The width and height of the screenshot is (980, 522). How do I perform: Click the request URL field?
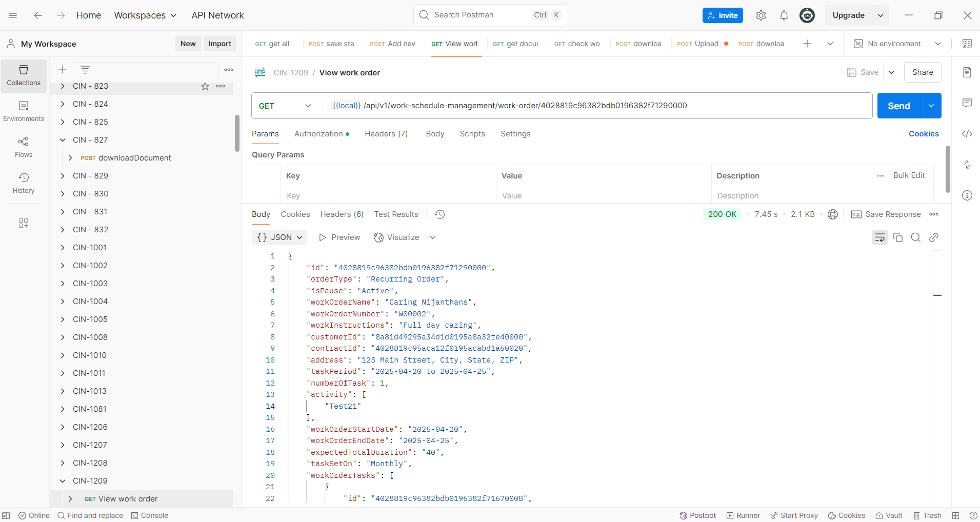[x=597, y=106]
